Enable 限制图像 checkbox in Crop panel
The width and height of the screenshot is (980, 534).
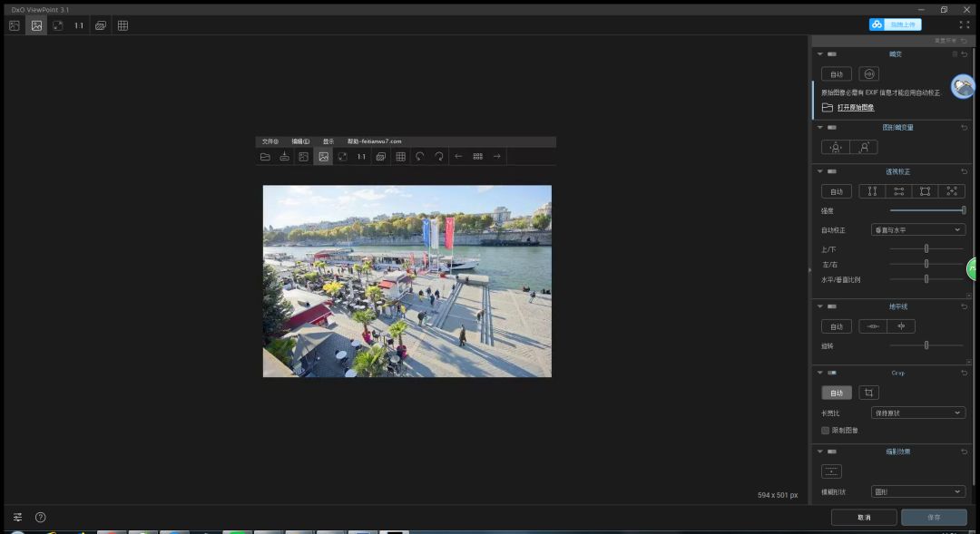tap(826, 430)
